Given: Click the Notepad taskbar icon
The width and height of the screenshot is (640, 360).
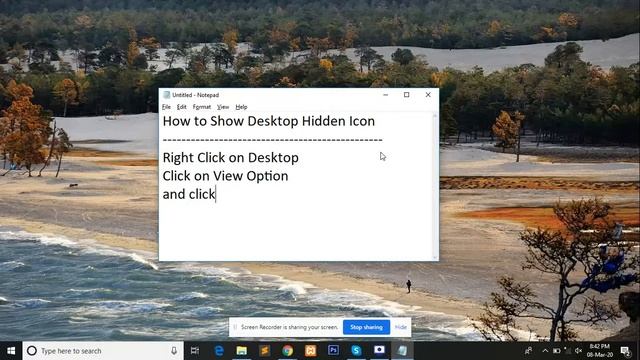Looking at the screenshot, I should click(x=402, y=351).
